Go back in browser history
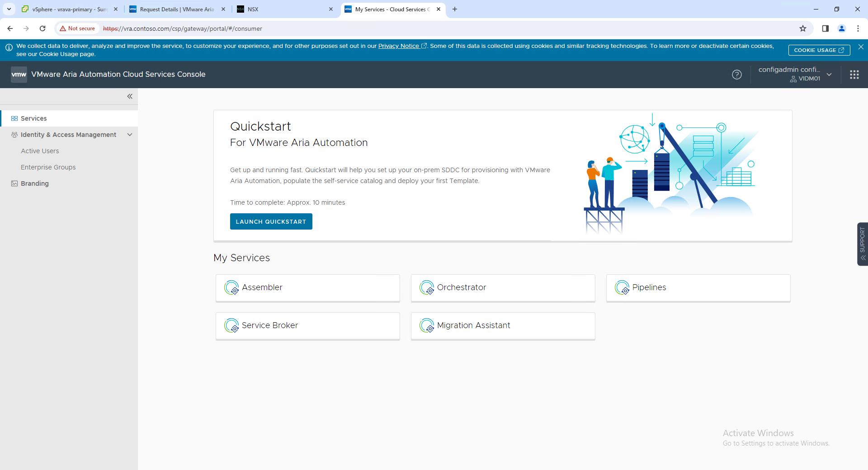 click(x=10, y=28)
